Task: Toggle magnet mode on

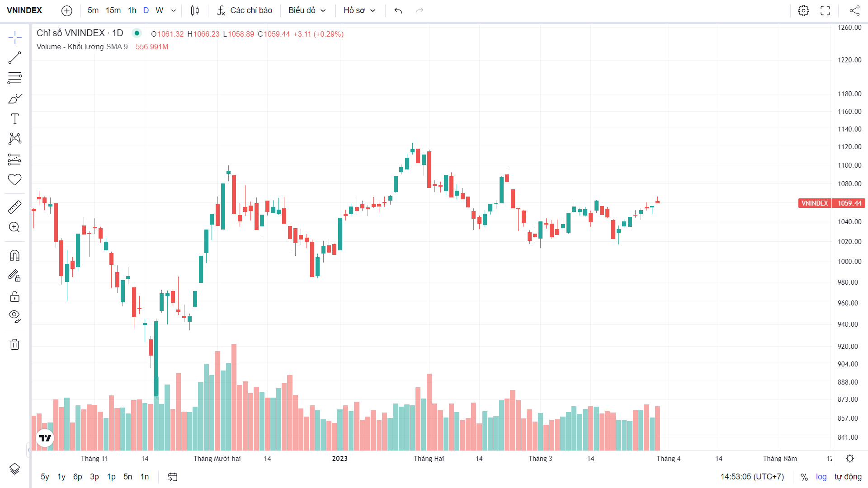Action: click(x=14, y=256)
